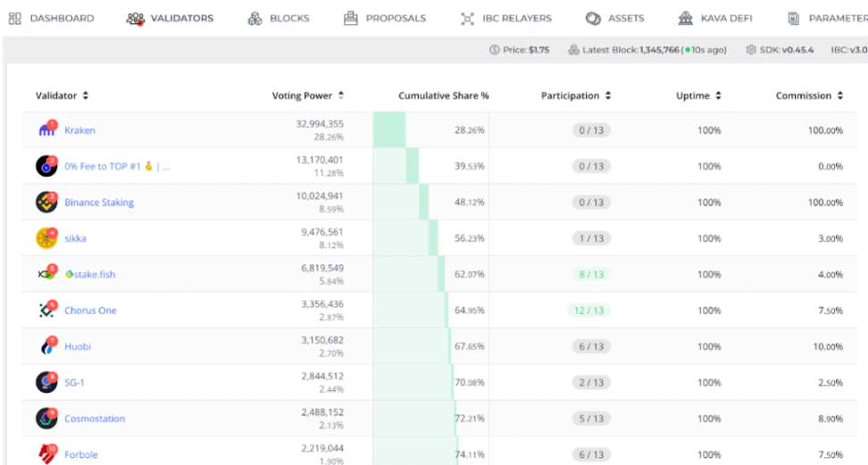
Task: Open the Kava DeFi tab
Action: point(715,18)
